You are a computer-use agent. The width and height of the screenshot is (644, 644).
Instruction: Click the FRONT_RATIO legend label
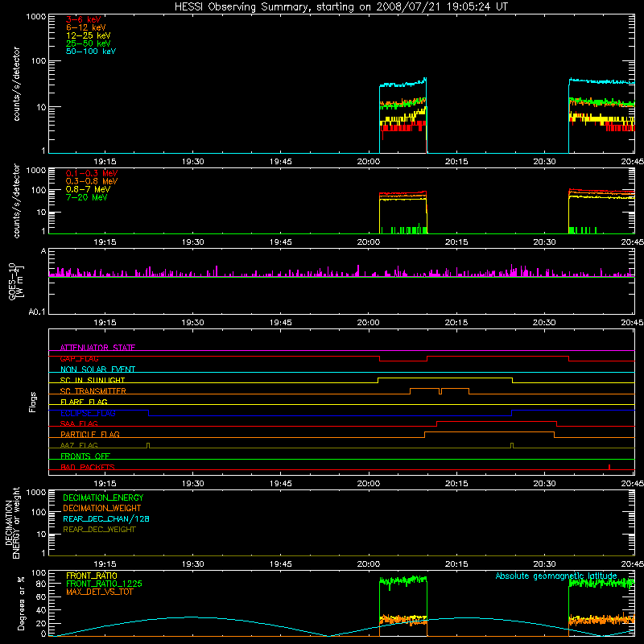(92, 576)
